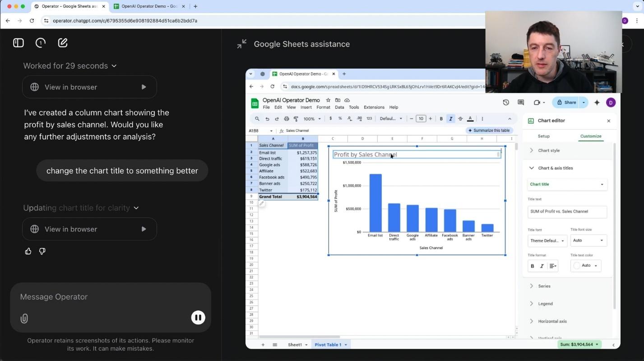The height and width of the screenshot is (361, 644).
Task: Increase font size with plus button
Action: (431, 119)
